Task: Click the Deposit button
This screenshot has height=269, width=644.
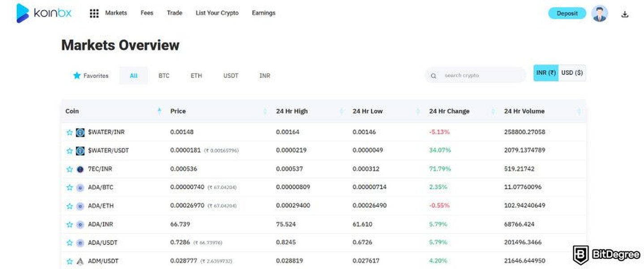Action: (x=567, y=13)
